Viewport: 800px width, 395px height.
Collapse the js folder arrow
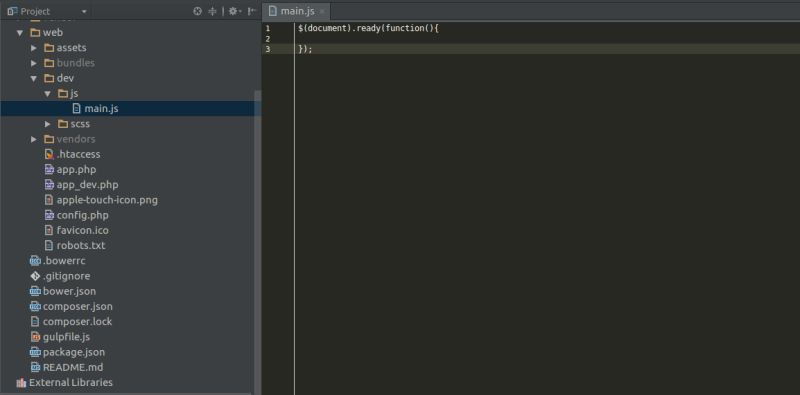coord(47,94)
